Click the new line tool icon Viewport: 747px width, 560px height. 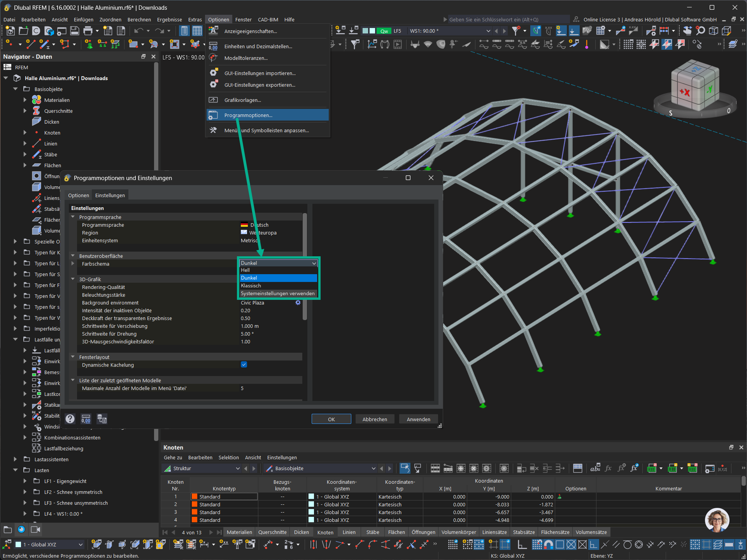(30, 44)
